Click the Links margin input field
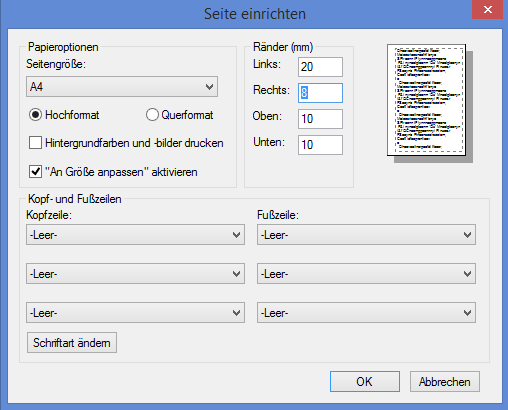This screenshot has width=508, height=410. (x=320, y=67)
